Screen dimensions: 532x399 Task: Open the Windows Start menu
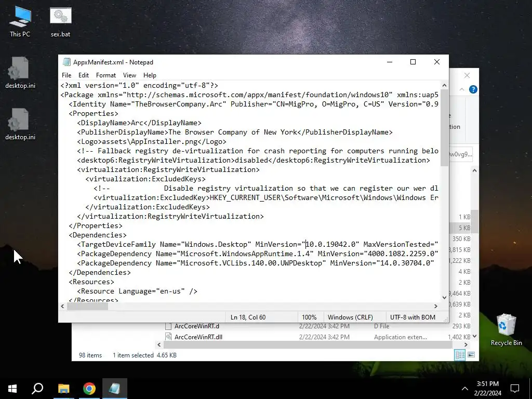tap(12, 389)
